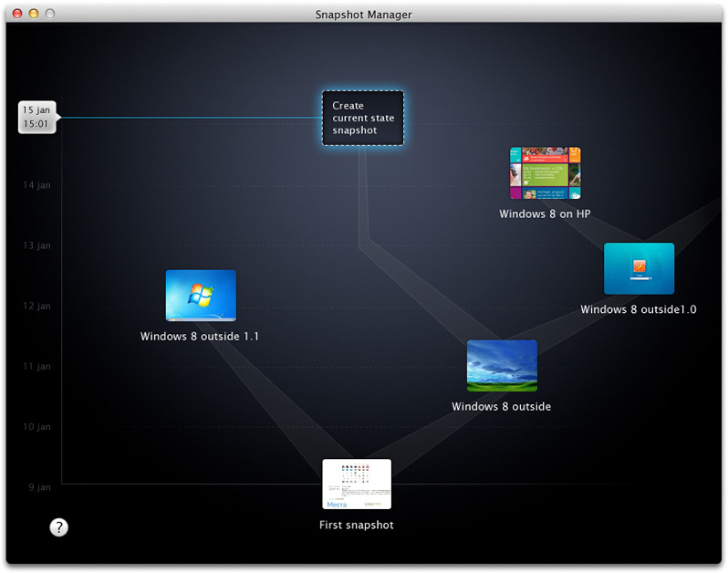
Task: Select the Windows 8 outside1.0 snapshot thumbnail
Action: [x=639, y=268]
